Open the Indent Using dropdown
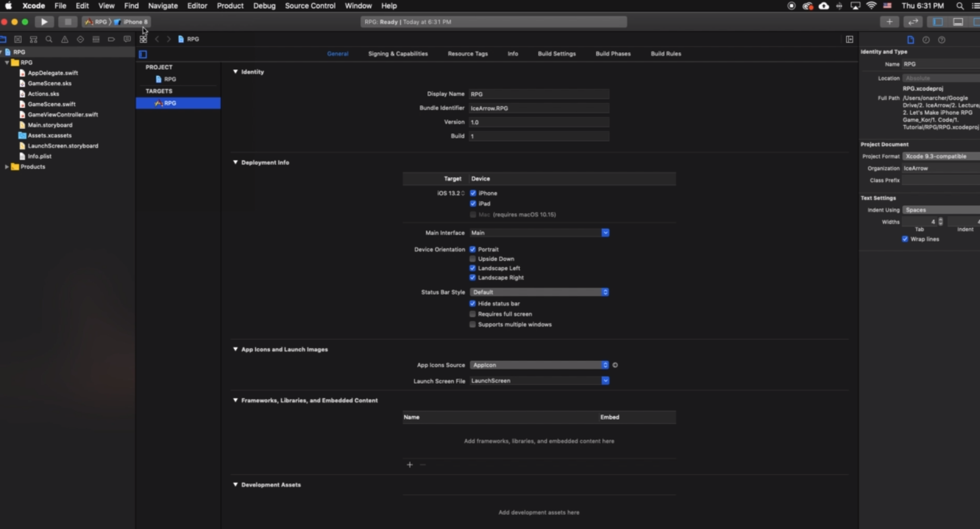 click(941, 210)
